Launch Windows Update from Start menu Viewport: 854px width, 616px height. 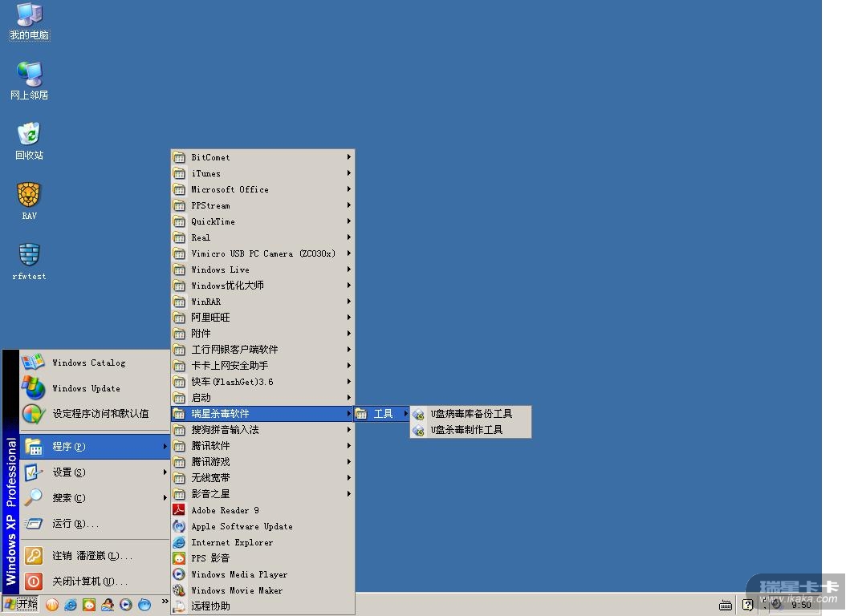[x=95, y=388]
